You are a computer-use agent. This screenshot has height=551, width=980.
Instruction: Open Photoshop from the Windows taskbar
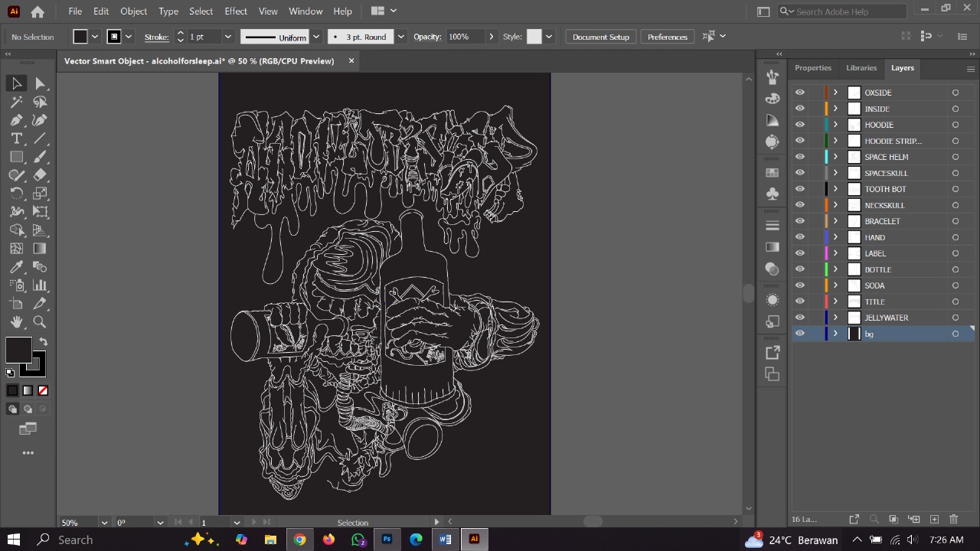point(387,540)
